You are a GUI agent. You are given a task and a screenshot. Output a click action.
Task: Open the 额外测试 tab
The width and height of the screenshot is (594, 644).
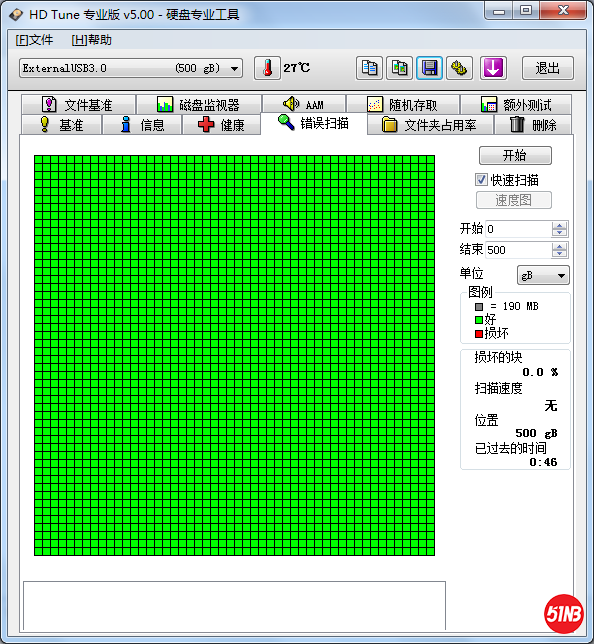[x=516, y=105]
